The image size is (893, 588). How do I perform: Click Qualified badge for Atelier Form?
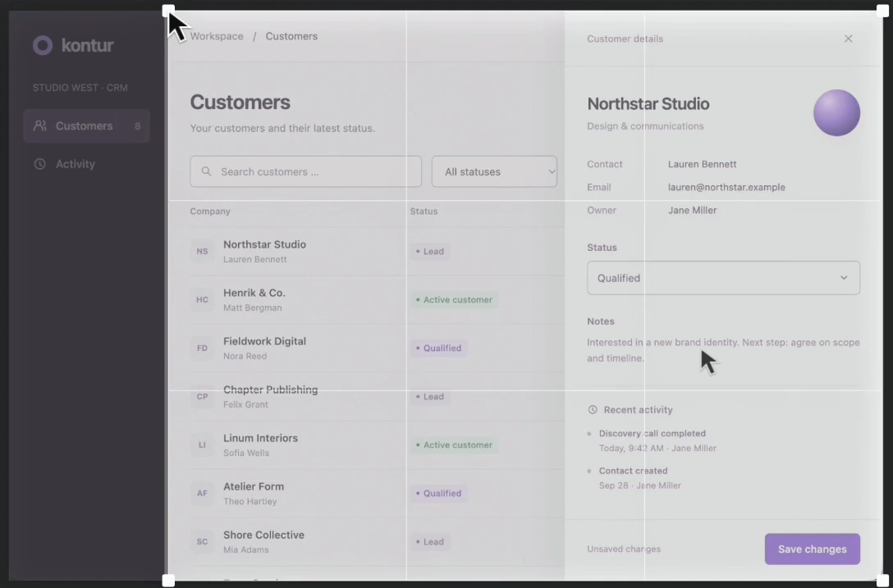tap(438, 493)
